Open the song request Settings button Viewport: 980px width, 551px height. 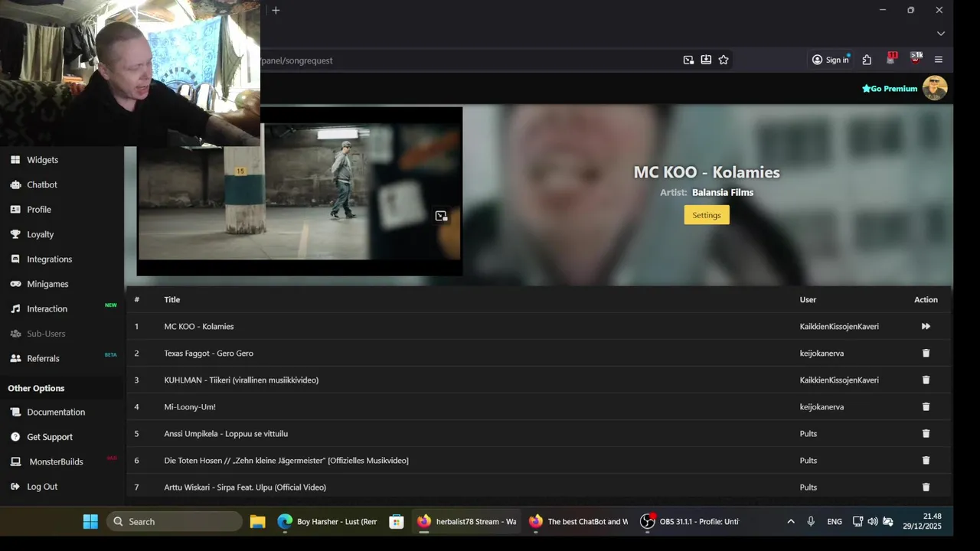pyautogui.click(x=707, y=215)
